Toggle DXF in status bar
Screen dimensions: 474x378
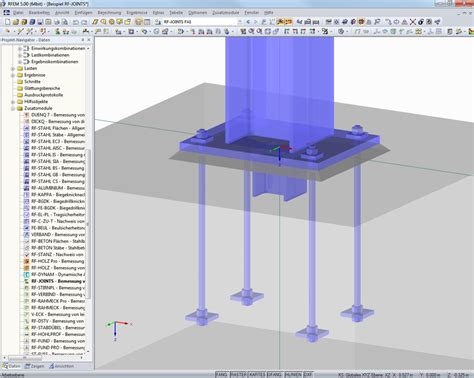coord(308,375)
